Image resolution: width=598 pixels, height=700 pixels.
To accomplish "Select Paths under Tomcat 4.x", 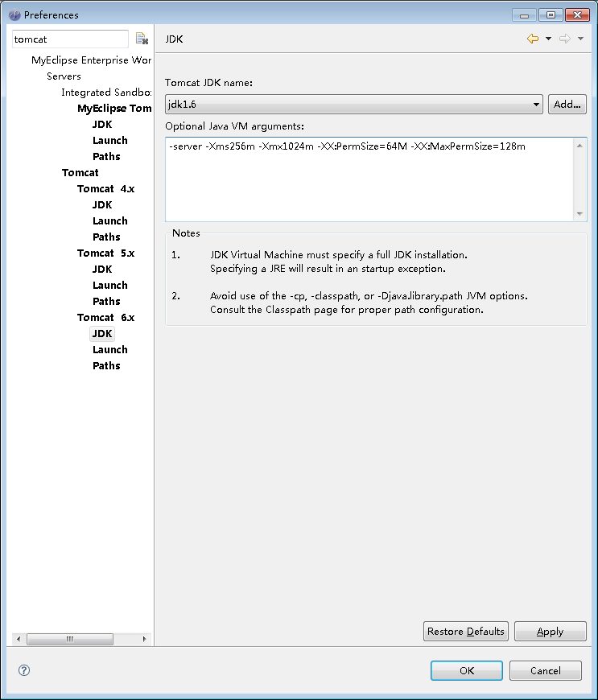I will pyautogui.click(x=106, y=237).
